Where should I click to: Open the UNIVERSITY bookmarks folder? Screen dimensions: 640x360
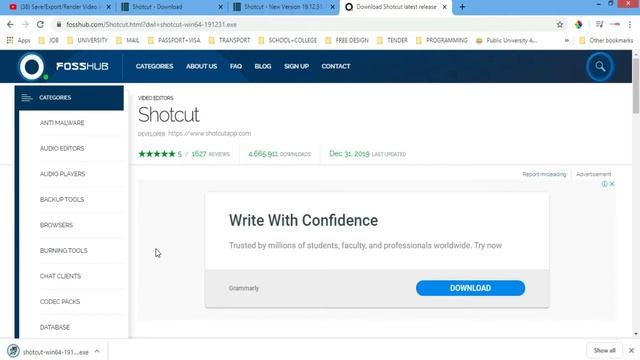click(87, 40)
